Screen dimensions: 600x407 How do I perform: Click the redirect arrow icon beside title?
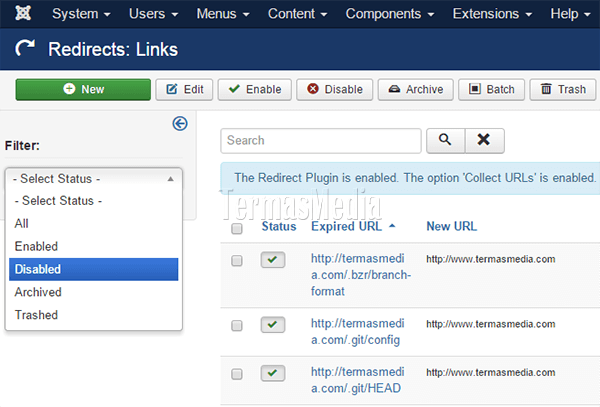[25, 48]
